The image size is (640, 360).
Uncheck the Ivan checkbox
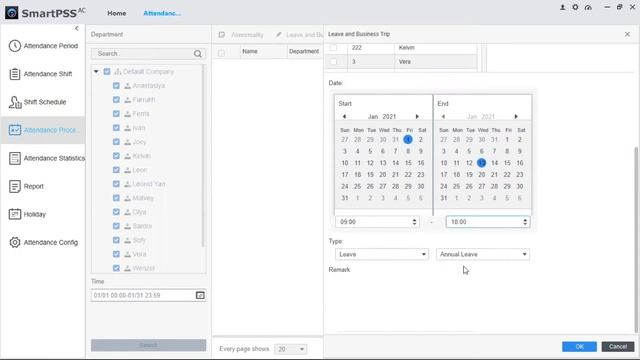[x=116, y=128]
